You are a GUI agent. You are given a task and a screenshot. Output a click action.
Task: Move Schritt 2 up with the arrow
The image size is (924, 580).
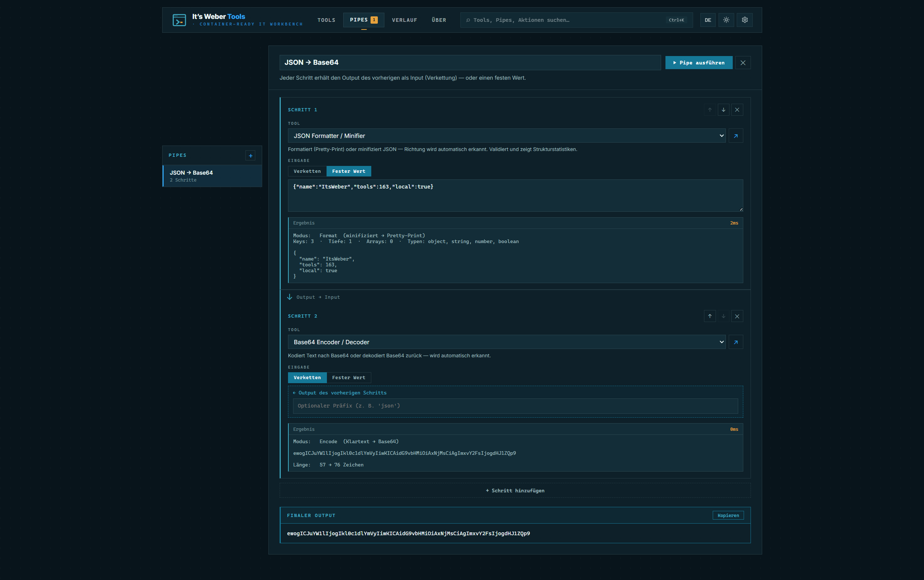[710, 316]
